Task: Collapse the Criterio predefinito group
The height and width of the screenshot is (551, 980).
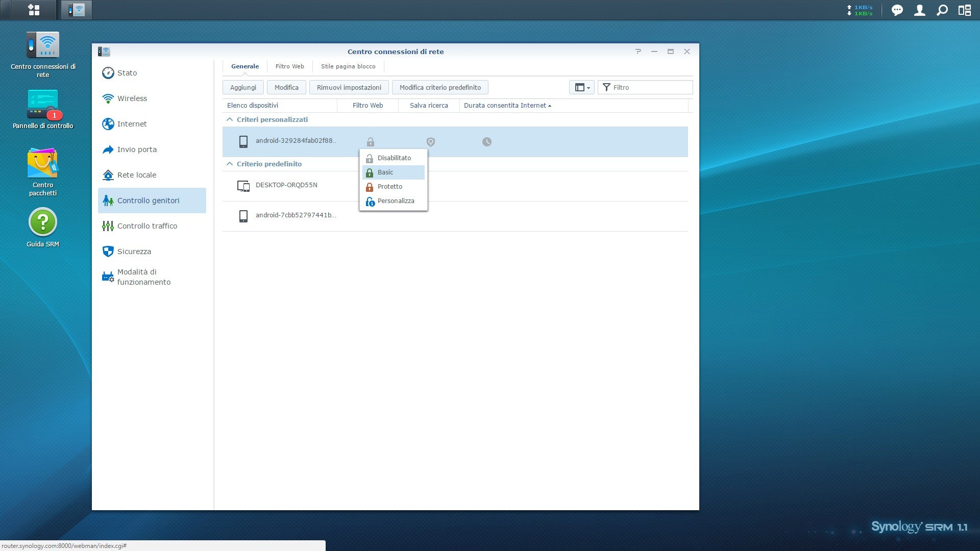Action: (x=230, y=164)
